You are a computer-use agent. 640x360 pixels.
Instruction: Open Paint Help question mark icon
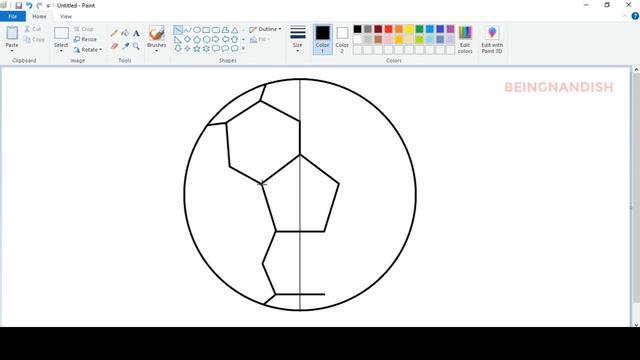635,16
